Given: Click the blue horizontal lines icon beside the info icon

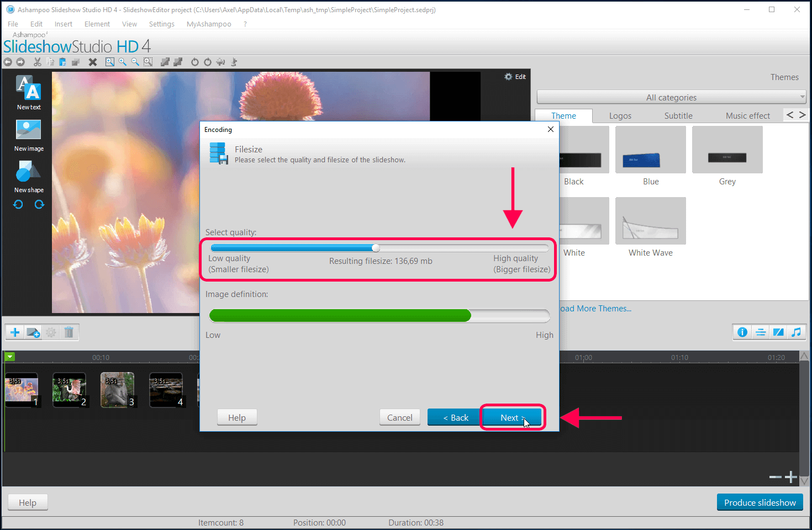Looking at the screenshot, I should click(761, 332).
